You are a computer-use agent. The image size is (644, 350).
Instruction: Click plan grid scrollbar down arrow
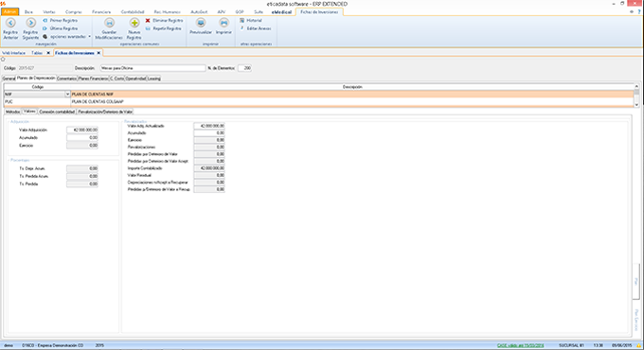pos(636,105)
